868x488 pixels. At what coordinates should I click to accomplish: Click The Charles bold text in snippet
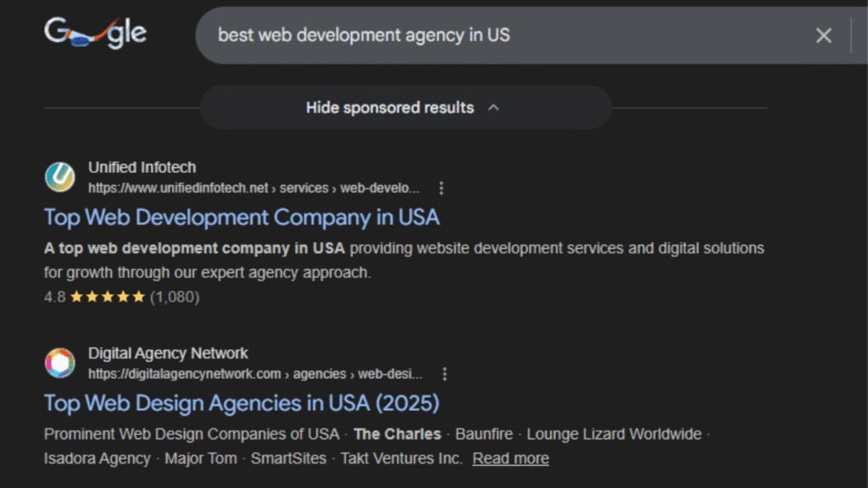click(398, 434)
